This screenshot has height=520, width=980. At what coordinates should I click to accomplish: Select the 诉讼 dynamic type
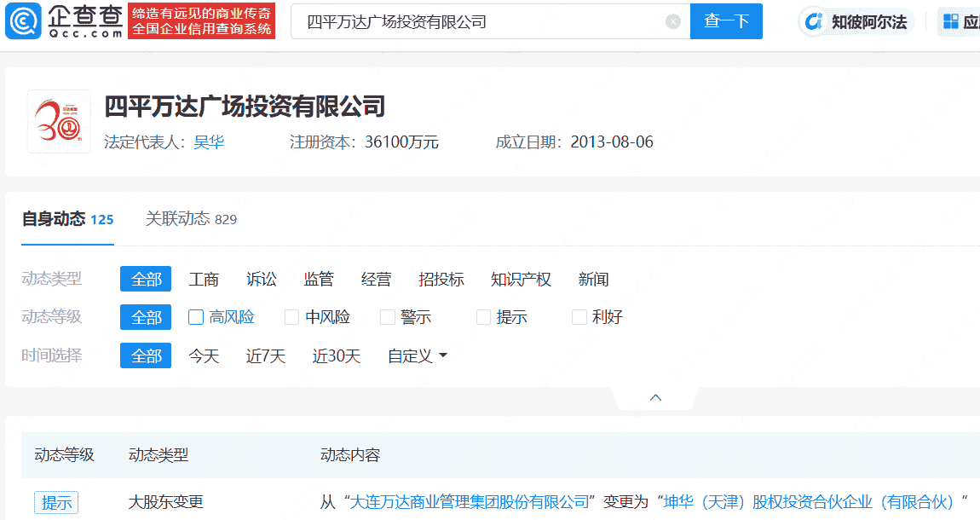pos(261,279)
